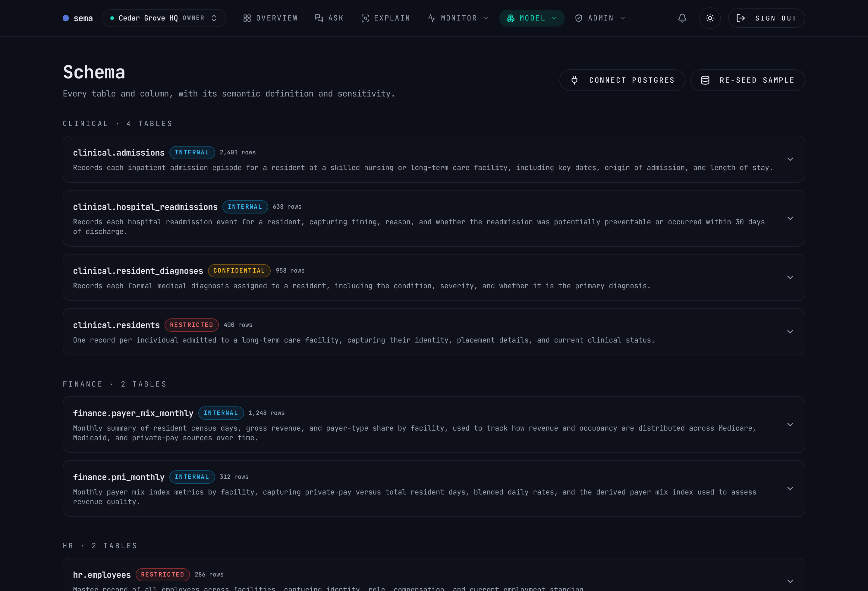Click the Monitor activity pulse icon

click(431, 18)
